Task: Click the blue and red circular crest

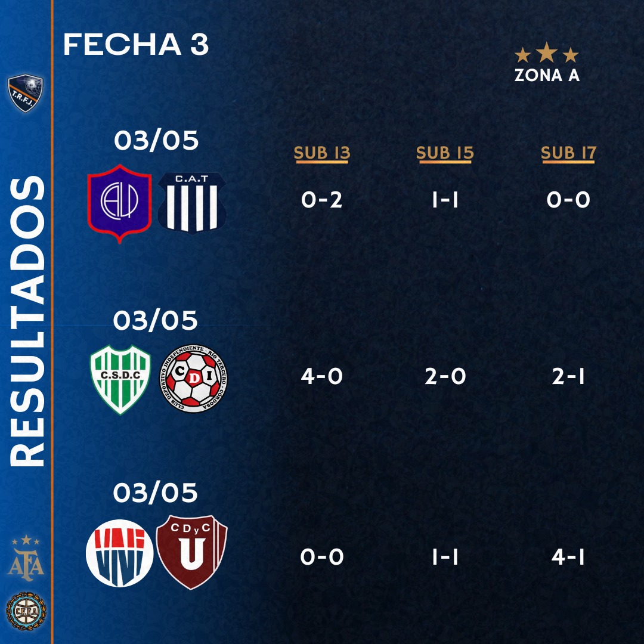Action: click(120, 553)
